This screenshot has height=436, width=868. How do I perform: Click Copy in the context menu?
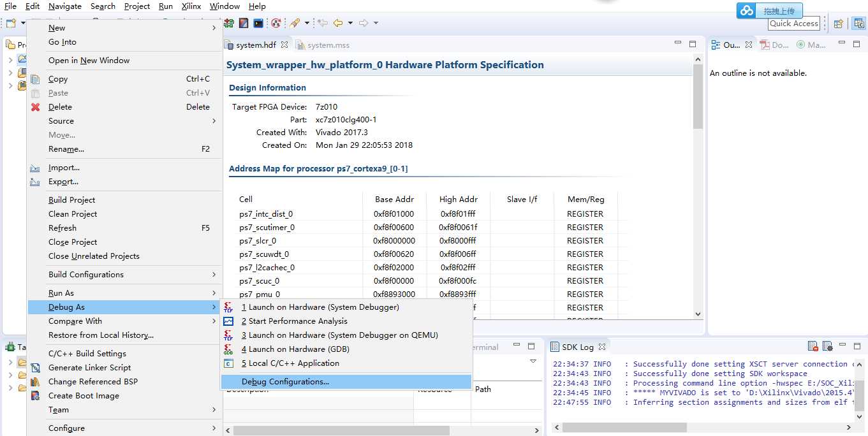click(124, 79)
